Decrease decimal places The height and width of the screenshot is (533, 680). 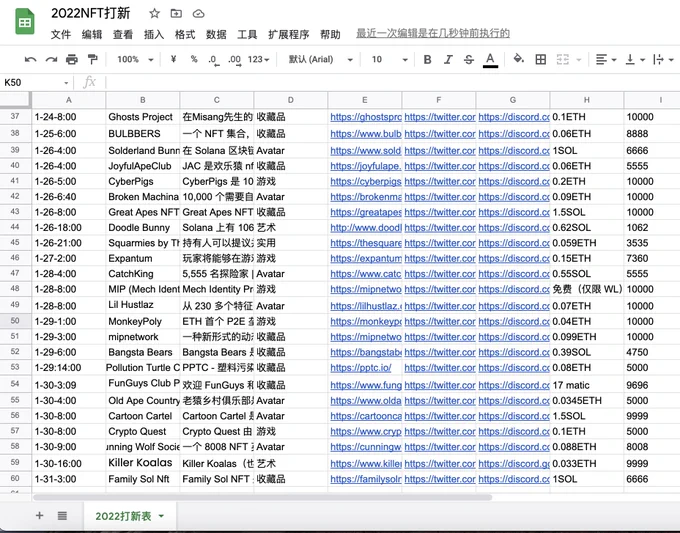tap(213, 60)
